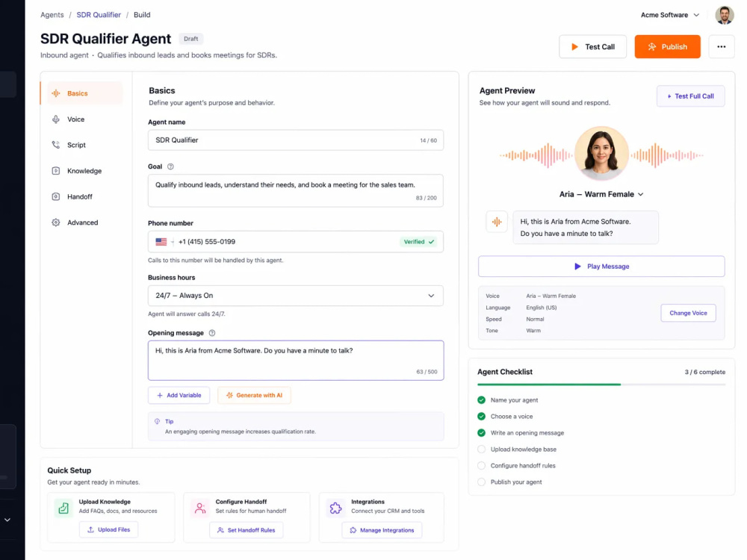Click the waveform icon beside preview message
This screenshot has width=747, height=560.
(497, 222)
